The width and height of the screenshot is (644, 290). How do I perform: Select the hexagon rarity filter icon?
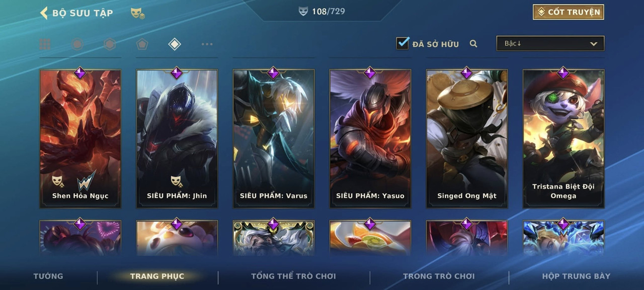[110, 44]
